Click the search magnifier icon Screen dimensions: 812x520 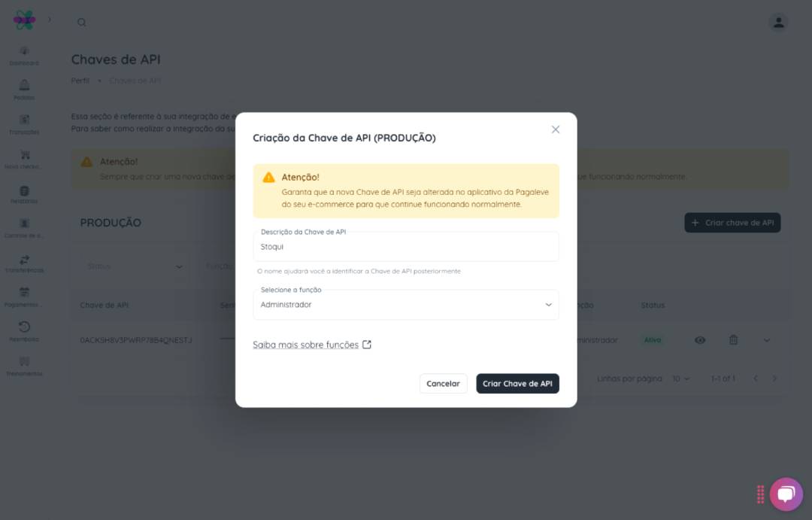(x=82, y=23)
